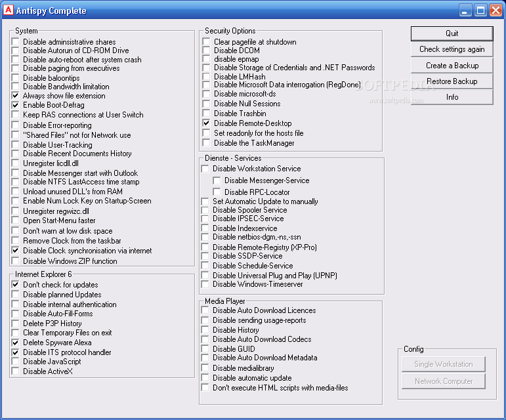Image resolution: width=506 pixels, height=420 pixels.
Task: Check Disable auto-reboot after system crash
Action: coord(15,59)
